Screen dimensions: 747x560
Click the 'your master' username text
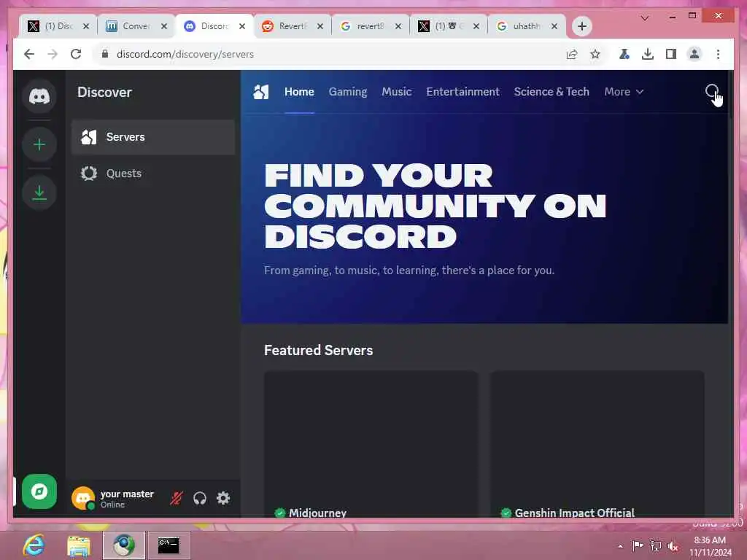pyautogui.click(x=127, y=494)
